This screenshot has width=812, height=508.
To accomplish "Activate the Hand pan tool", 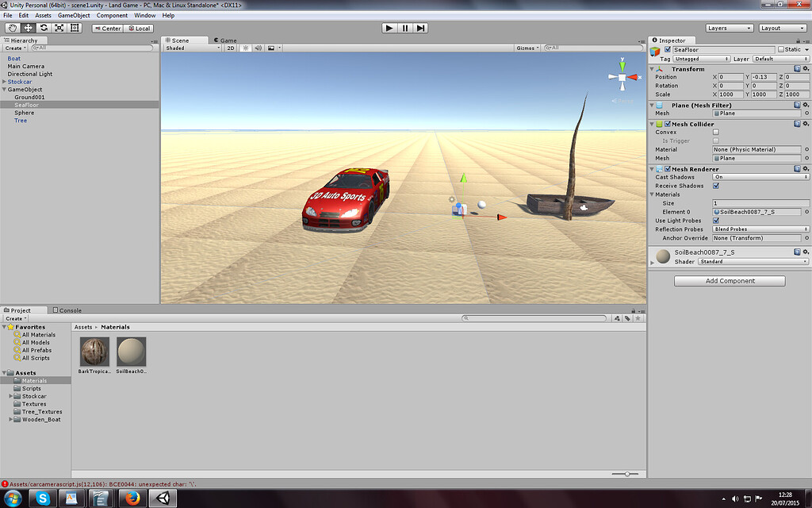I will (x=12, y=28).
